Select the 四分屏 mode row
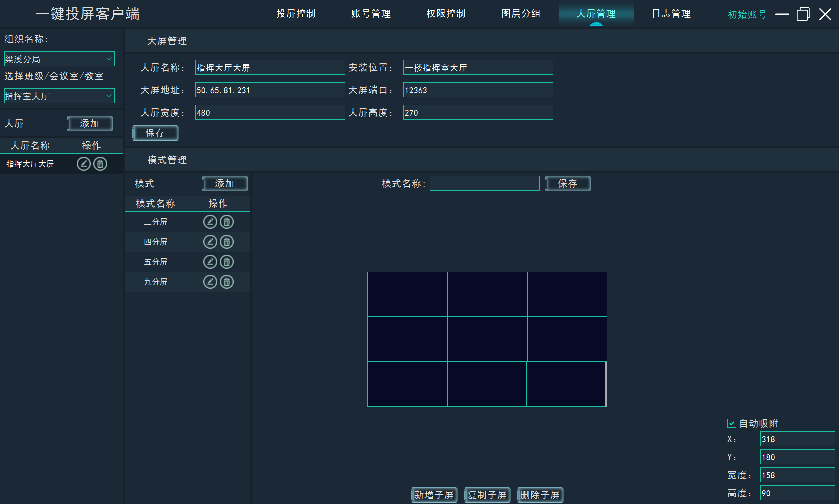Image resolution: width=839 pixels, height=504 pixels. point(187,242)
